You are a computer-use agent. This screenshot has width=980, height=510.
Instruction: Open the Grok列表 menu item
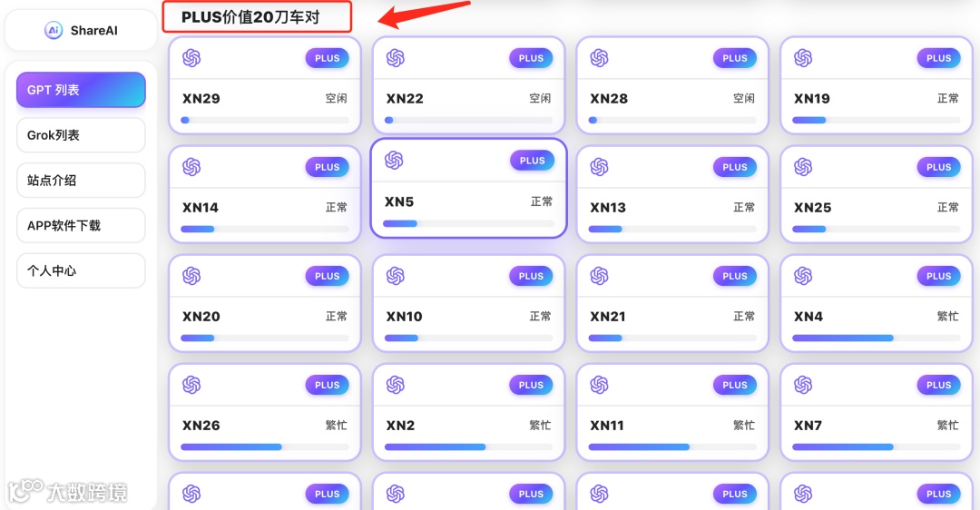click(x=81, y=135)
